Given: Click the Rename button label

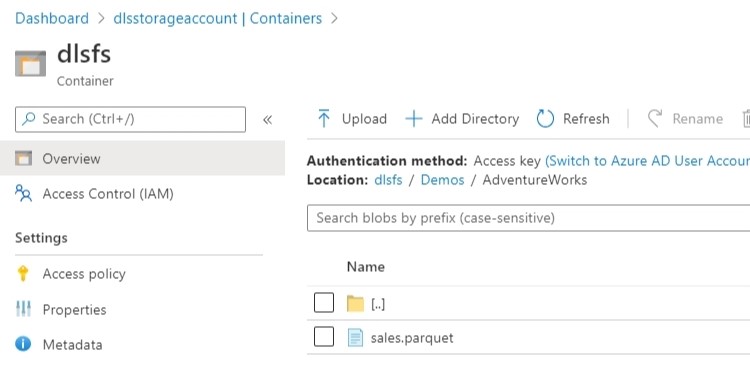Looking at the screenshot, I should [697, 119].
